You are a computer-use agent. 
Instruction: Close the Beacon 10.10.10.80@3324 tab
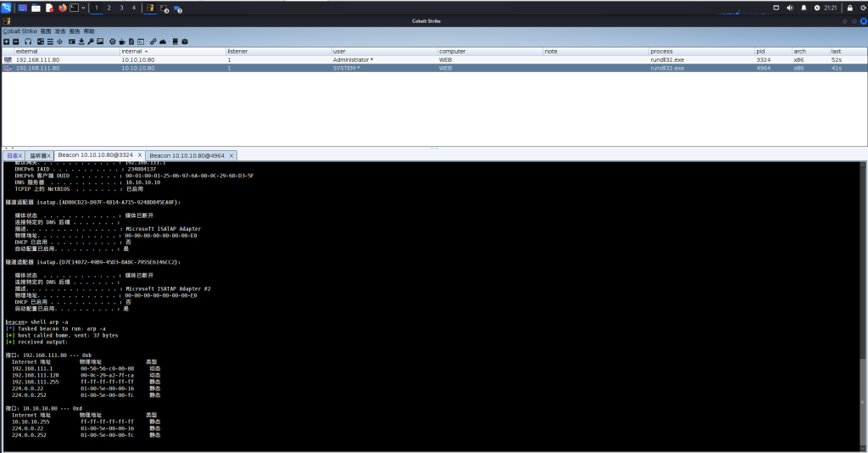coord(140,155)
